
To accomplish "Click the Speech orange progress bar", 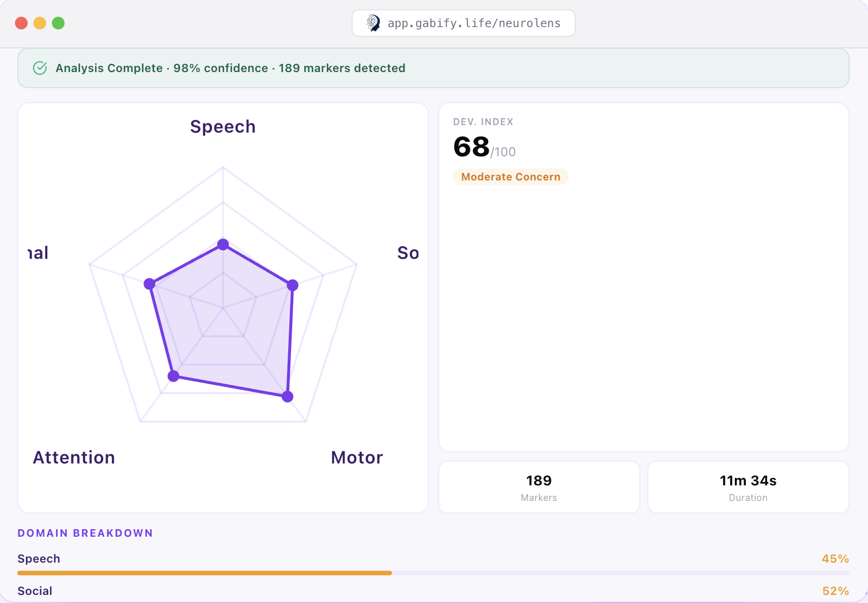I will (x=205, y=573).
